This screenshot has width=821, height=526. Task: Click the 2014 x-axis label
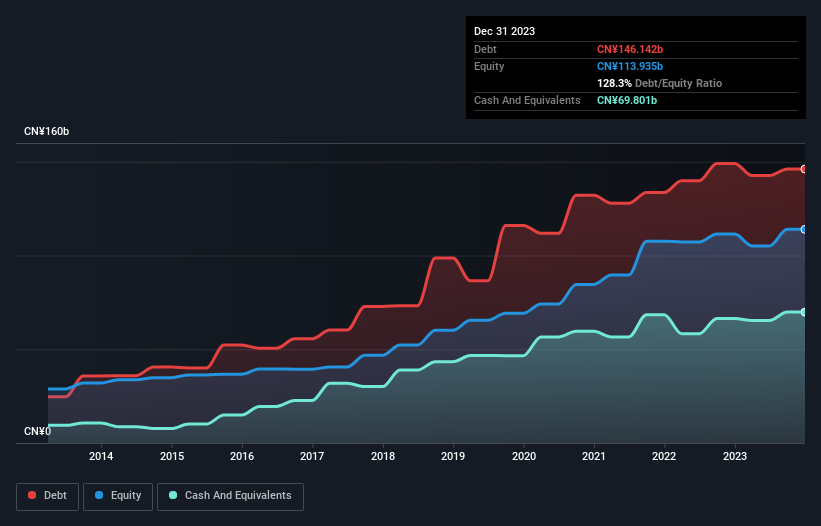pos(101,456)
